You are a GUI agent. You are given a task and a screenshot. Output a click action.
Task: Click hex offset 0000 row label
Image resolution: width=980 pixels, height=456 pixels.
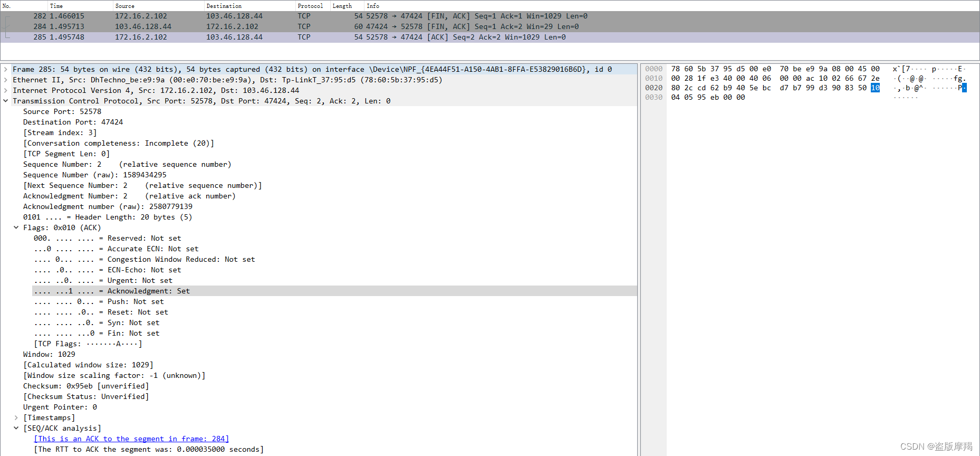click(x=654, y=69)
